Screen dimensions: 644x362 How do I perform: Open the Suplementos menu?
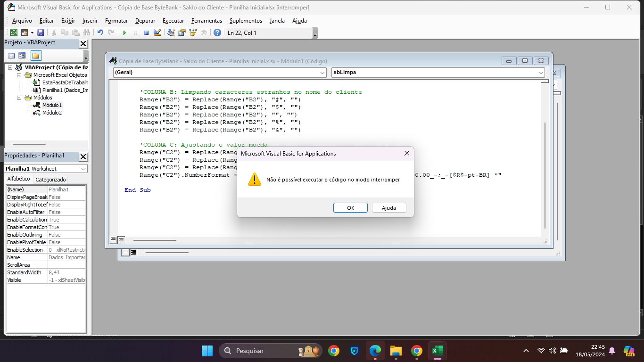coord(246,21)
